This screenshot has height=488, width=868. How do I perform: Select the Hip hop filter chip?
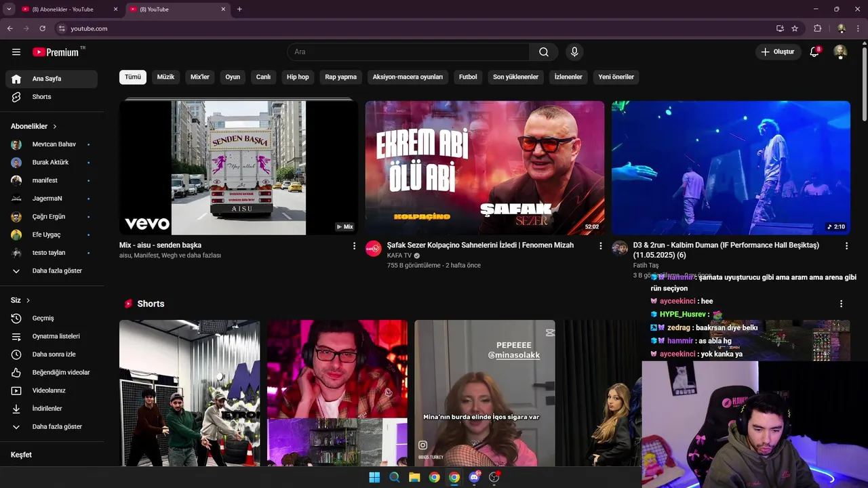[x=298, y=77]
